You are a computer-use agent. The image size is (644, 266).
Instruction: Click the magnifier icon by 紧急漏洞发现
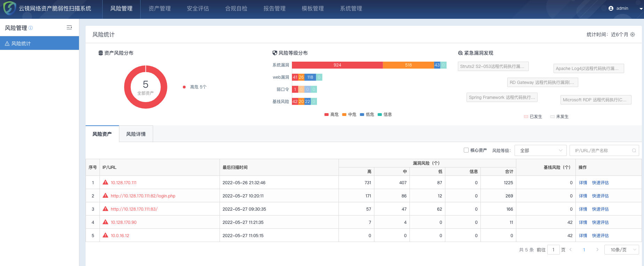click(x=460, y=53)
